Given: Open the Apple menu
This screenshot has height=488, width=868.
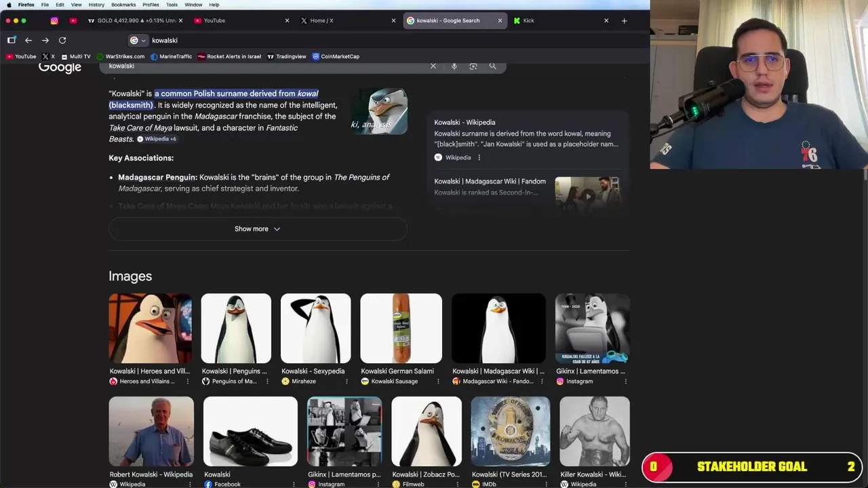Looking at the screenshot, I should 9,5.
